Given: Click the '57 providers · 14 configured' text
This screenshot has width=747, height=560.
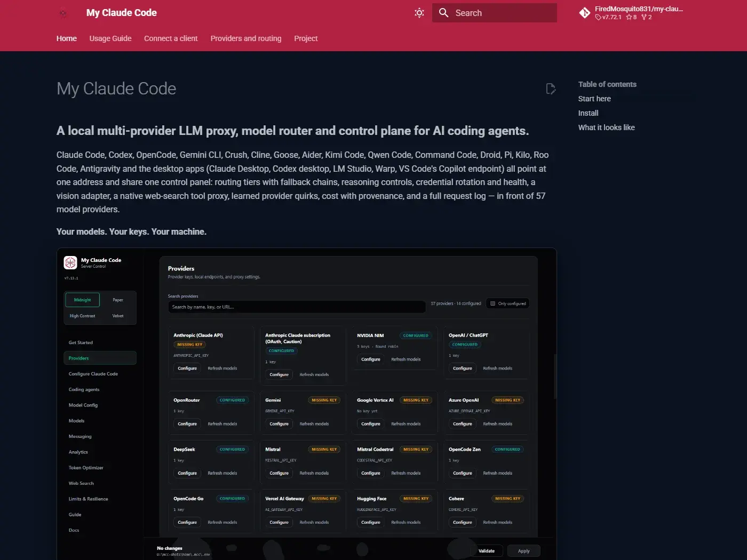Looking at the screenshot, I should [x=456, y=303].
